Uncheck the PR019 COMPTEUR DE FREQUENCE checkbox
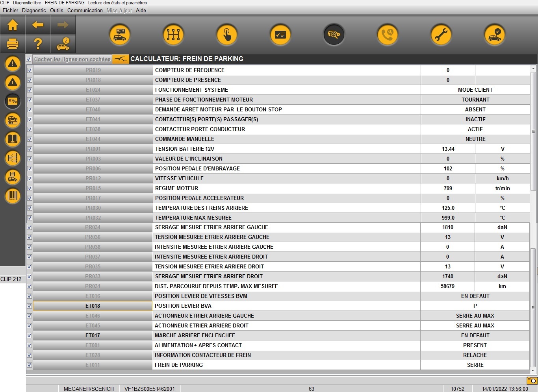538x392 pixels. (x=30, y=70)
